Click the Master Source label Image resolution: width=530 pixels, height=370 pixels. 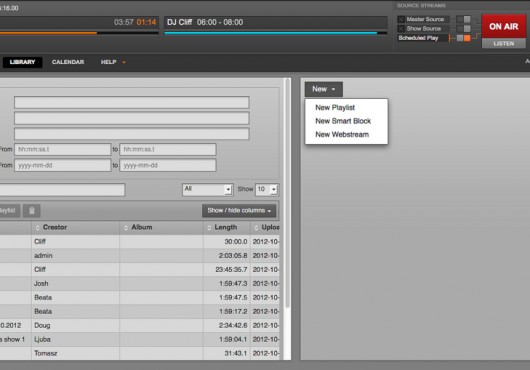(425, 19)
